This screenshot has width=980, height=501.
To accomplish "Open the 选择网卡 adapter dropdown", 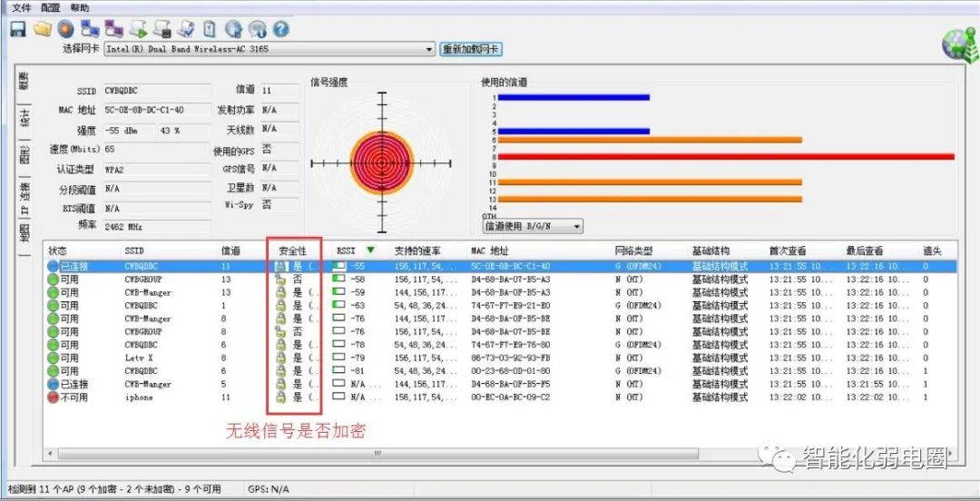I will click(x=269, y=49).
